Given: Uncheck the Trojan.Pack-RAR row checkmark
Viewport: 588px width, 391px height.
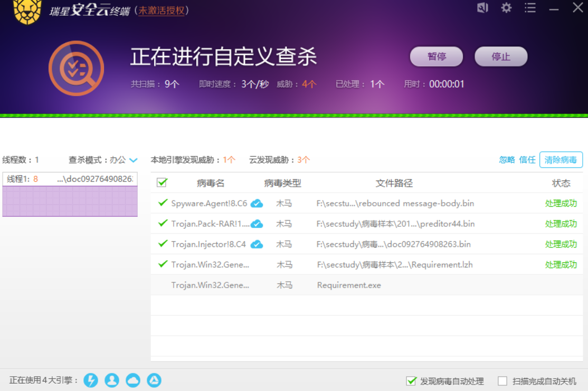Looking at the screenshot, I should click(163, 223).
